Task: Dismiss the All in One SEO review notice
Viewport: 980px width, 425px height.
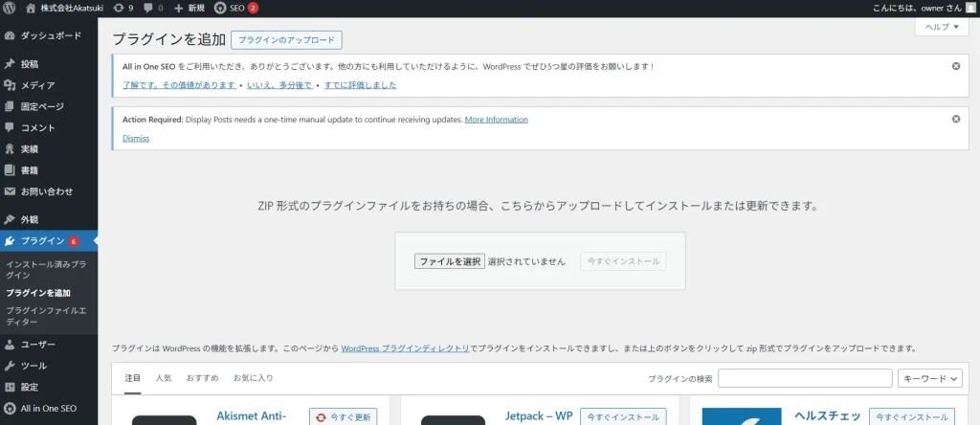Action: pos(955,66)
